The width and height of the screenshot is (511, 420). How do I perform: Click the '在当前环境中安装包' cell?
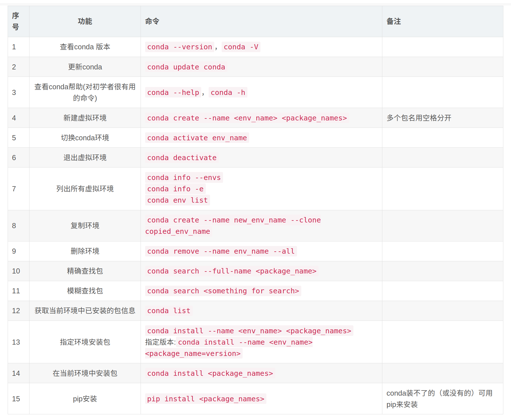pos(85,373)
